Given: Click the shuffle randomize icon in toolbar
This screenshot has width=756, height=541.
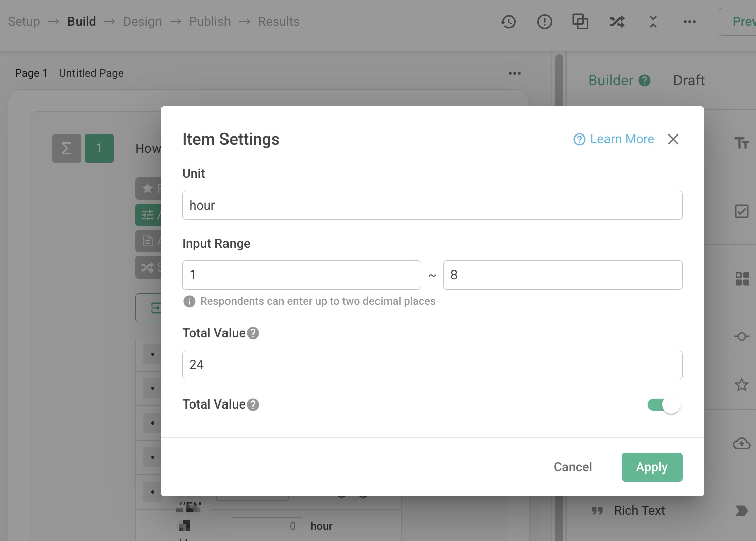Looking at the screenshot, I should click(x=617, y=22).
